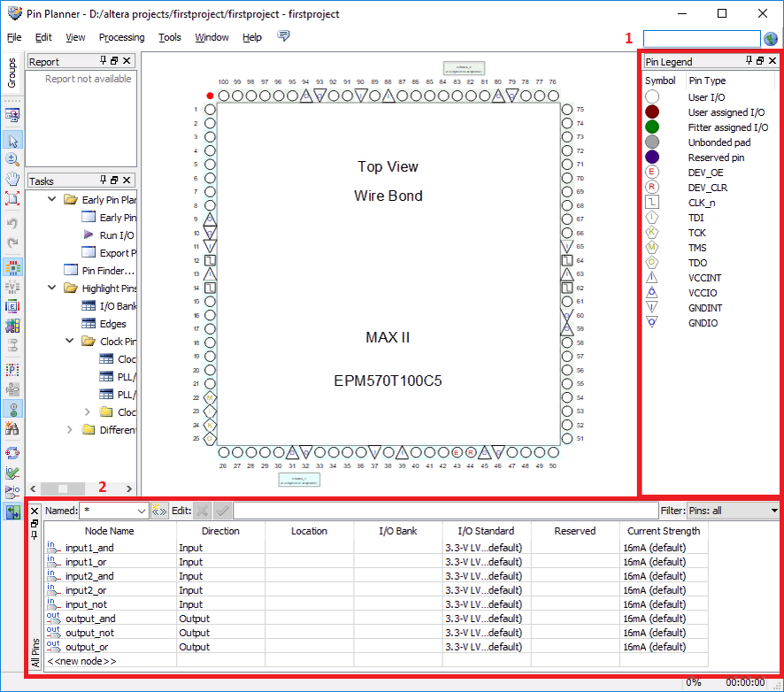
Task: Select the DEV_OE pin 43 on chip
Action: (457, 452)
